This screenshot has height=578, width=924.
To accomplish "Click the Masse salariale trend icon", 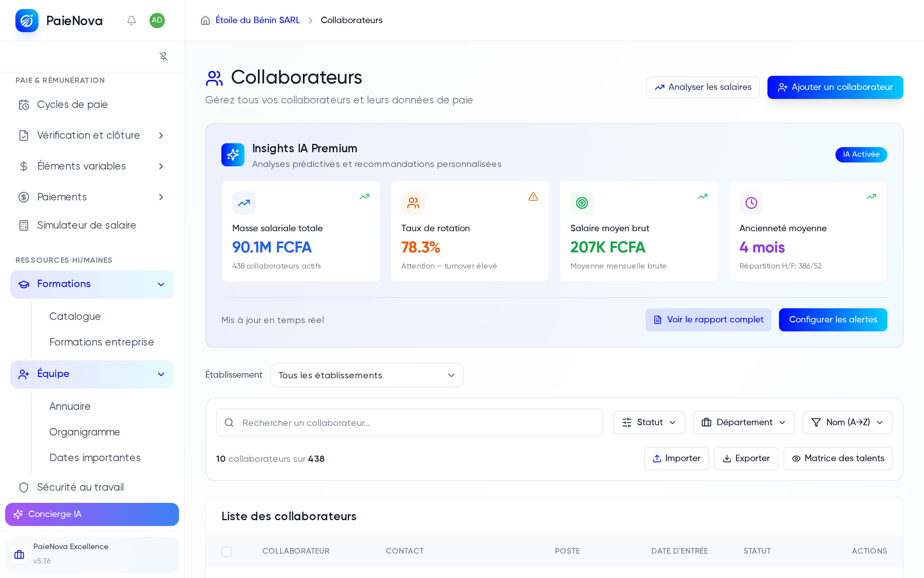I will tap(244, 203).
